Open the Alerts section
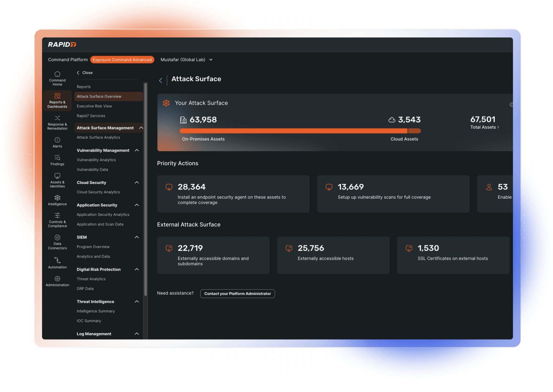Image resolution: width=553 pixels, height=392 pixels. (x=57, y=142)
